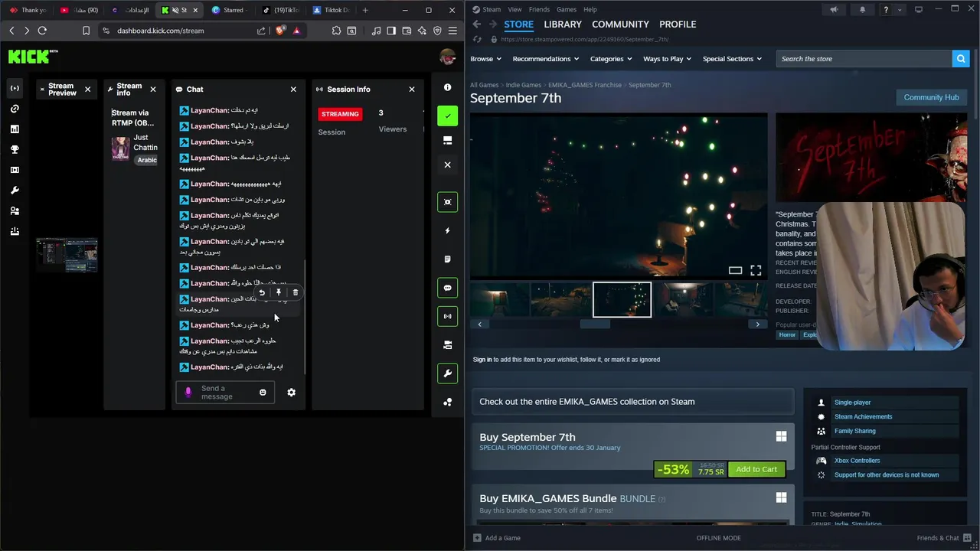Click the X icon in Kick's right toolbar
Screen dimensions: 980x551
tap(448, 165)
